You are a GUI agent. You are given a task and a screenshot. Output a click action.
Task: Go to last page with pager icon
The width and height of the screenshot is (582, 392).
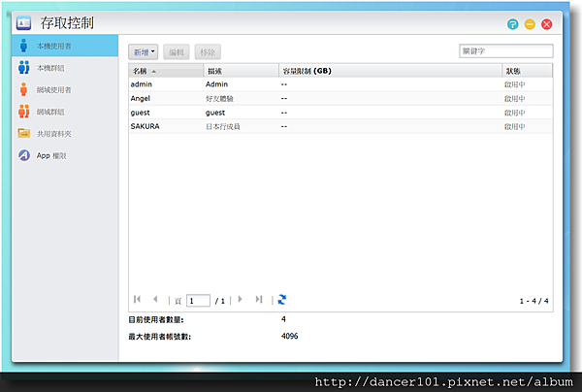pyautogui.click(x=259, y=299)
